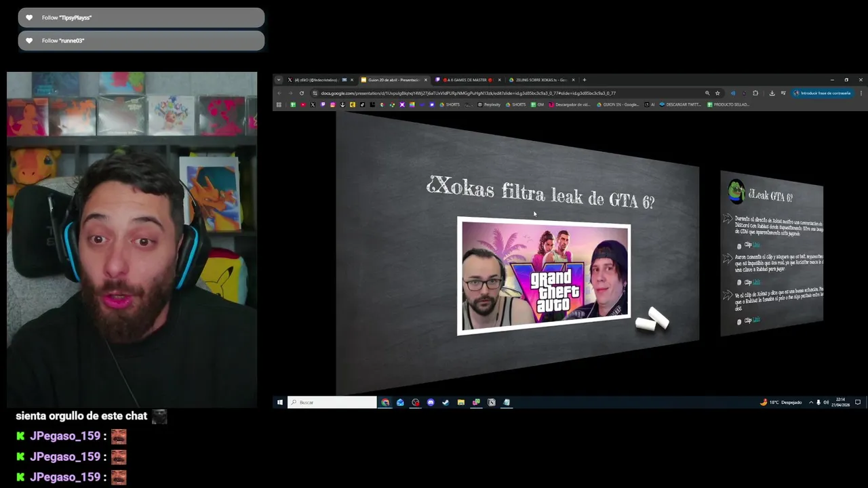
Task: Open the green Sheets bookmark icon
Action: [x=293, y=104]
